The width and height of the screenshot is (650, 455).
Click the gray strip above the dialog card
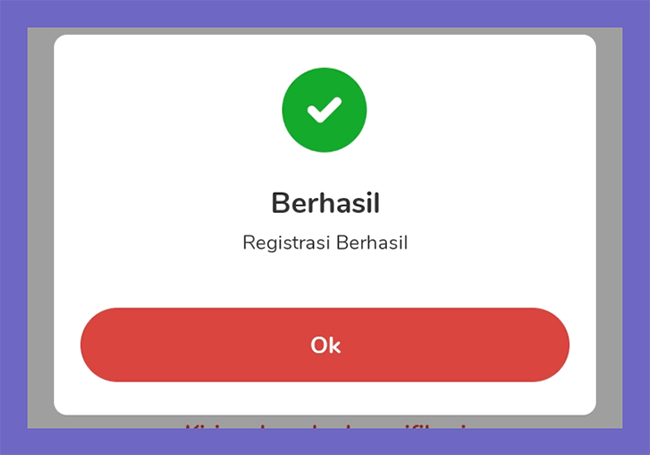point(325,31)
